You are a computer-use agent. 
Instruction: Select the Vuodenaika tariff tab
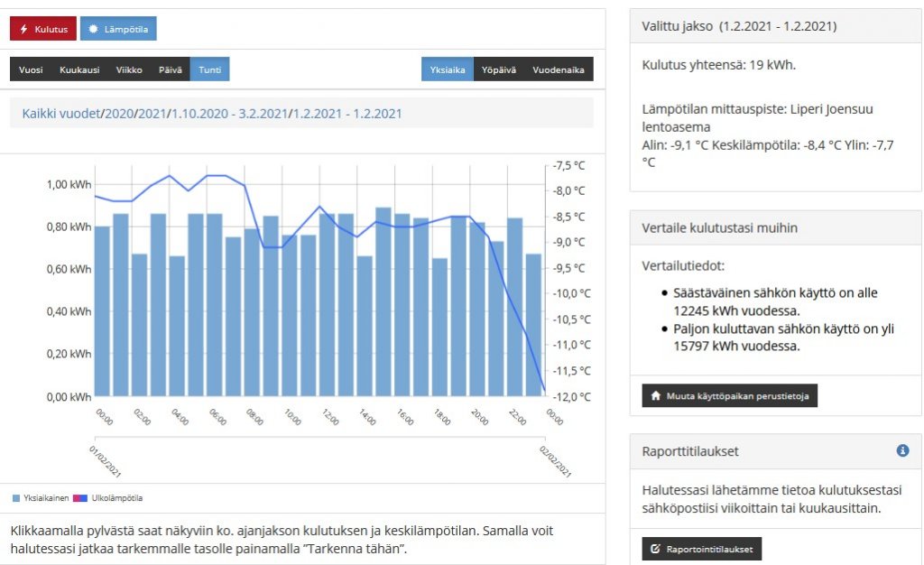[x=559, y=69]
